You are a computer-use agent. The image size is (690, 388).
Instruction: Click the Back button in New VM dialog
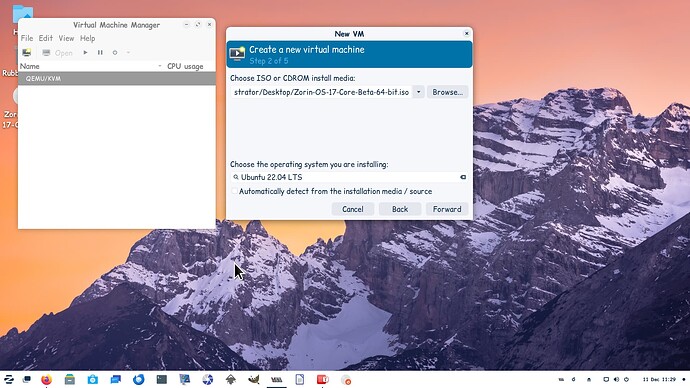click(x=400, y=209)
